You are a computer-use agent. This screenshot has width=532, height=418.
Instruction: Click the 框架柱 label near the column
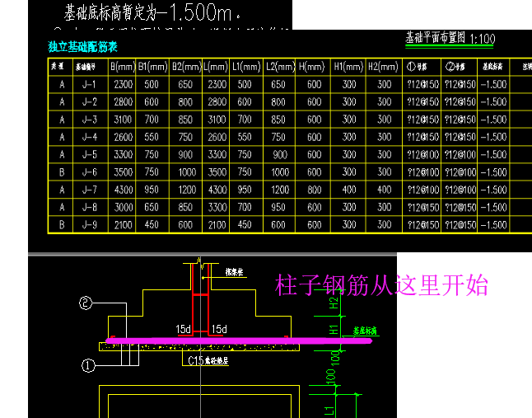pos(234,272)
